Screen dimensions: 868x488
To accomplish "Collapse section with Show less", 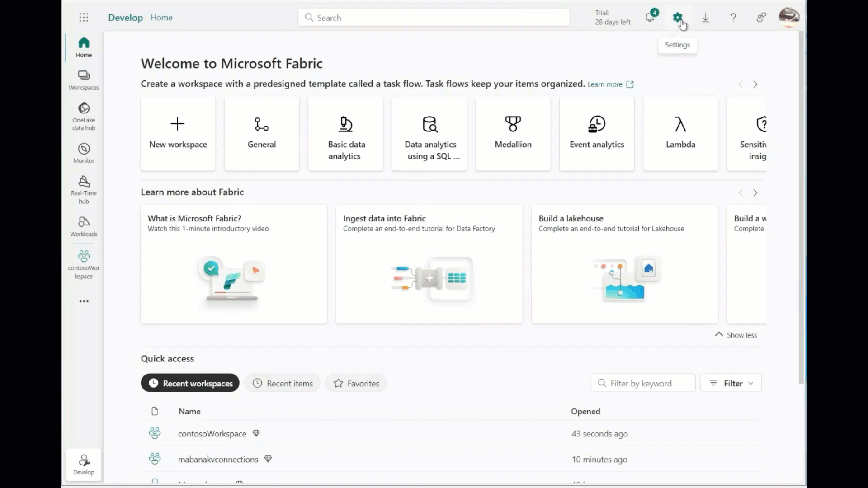I will point(736,335).
